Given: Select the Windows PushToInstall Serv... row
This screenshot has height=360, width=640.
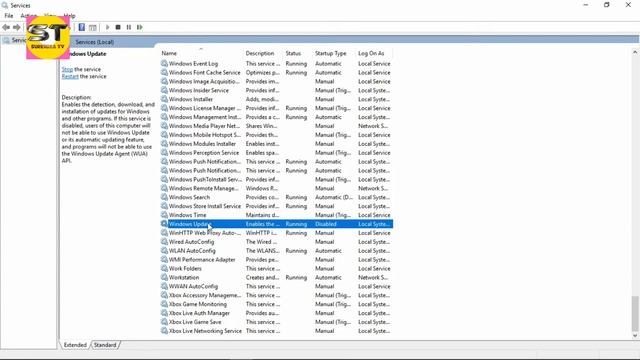Looking at the screenshot, I should [x=276, y=179].
